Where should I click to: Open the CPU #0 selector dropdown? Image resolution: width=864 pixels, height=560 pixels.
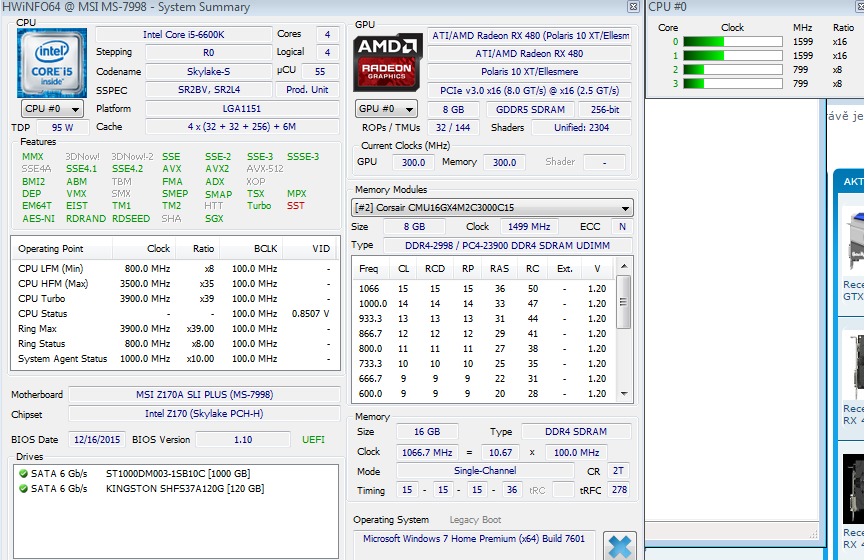click(x=52, y=109)
